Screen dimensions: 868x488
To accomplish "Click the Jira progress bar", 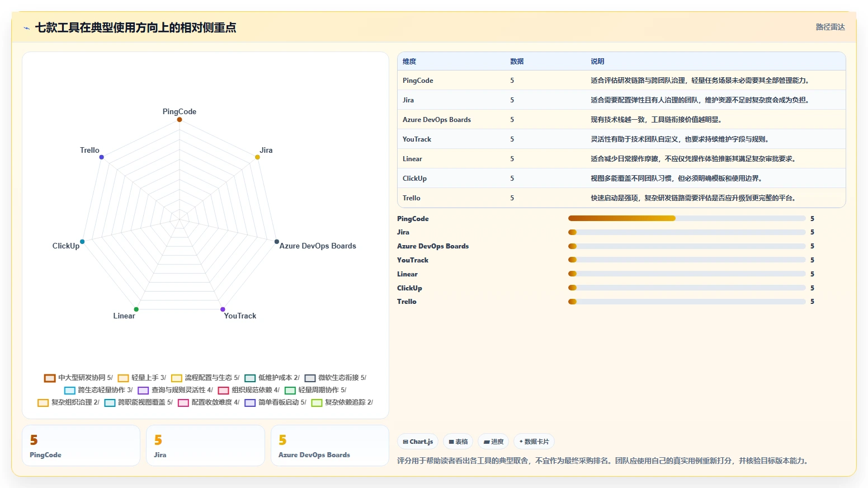I will pyautogui.click(x=687, y=232).
